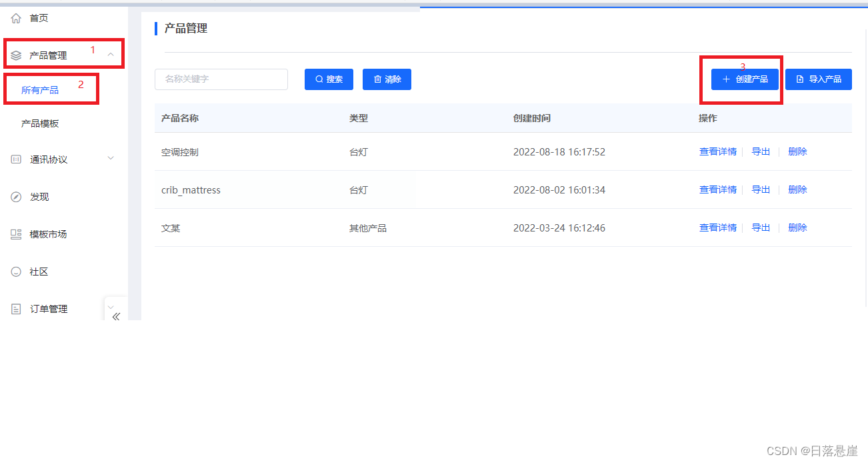Image resolution: width=868 pixels, height=463 pixels.
Task: Export the 文某 product
Action: click(x=761, y=228)
